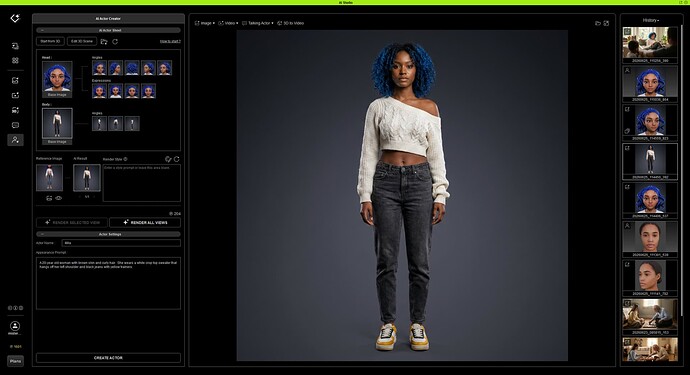Click refresh icon beside Edit 3D Scene

[115, 41]
